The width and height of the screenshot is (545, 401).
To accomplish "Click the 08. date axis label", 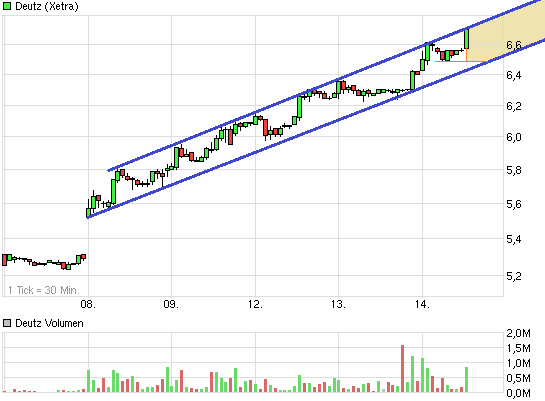I will point(88,304).
